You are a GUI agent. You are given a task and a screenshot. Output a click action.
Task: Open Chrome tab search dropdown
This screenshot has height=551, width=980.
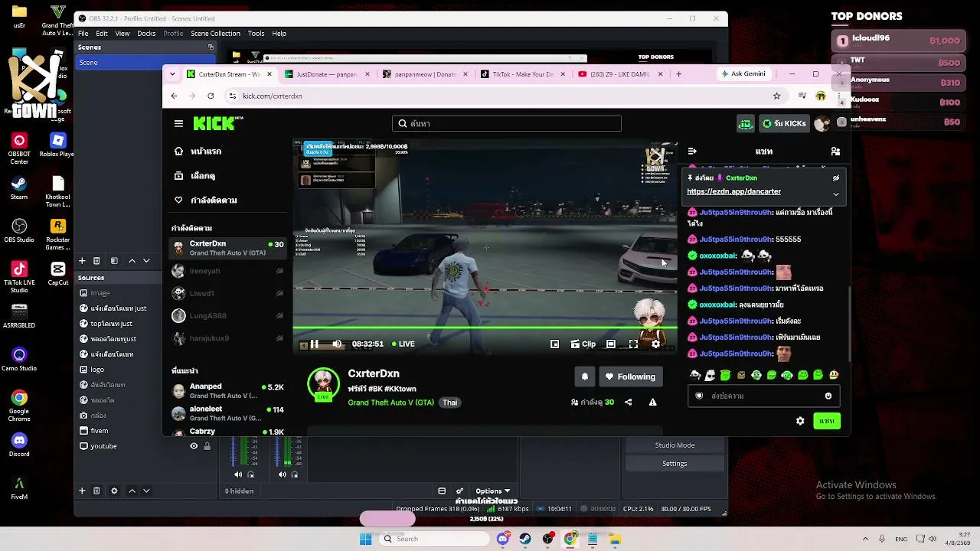click(x=172, y=74)
